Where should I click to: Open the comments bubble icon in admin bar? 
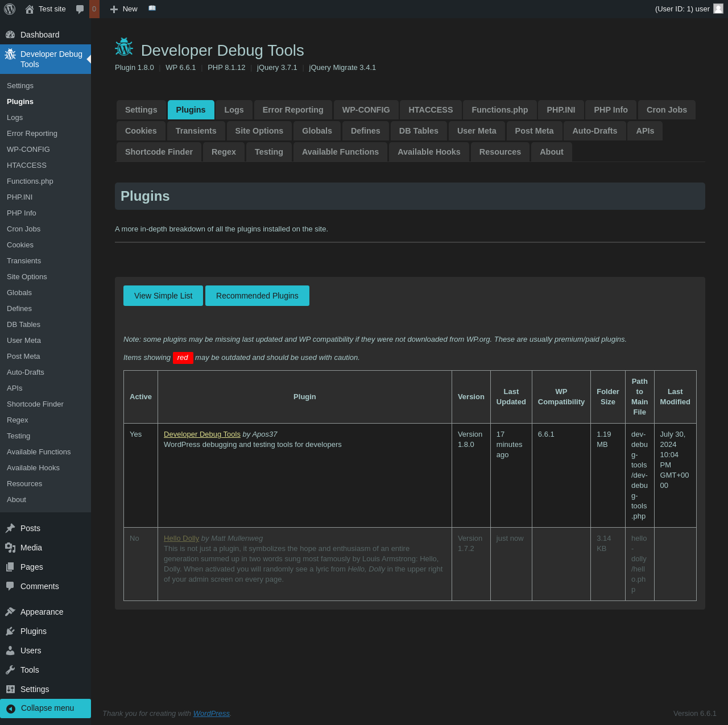80,9
